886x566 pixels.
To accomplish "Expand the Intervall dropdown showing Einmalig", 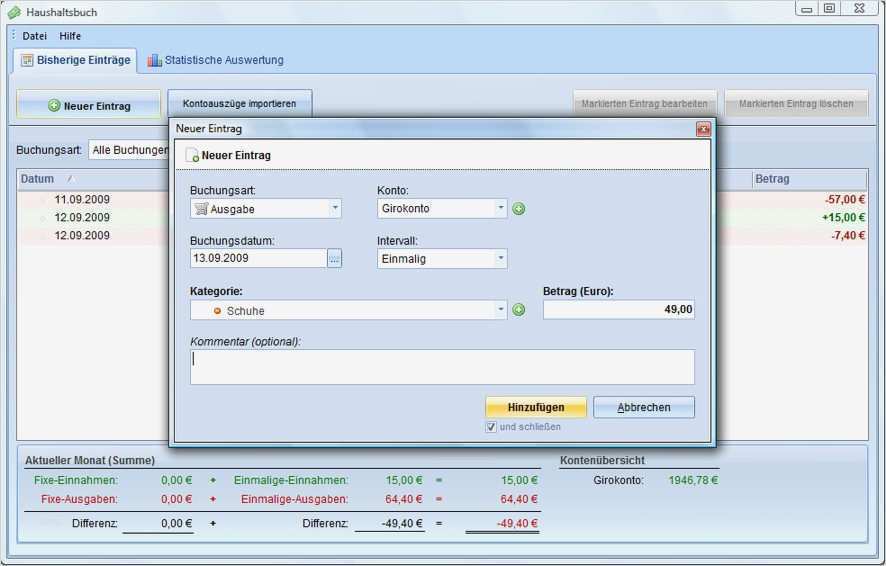I will [x=501, y=259].
